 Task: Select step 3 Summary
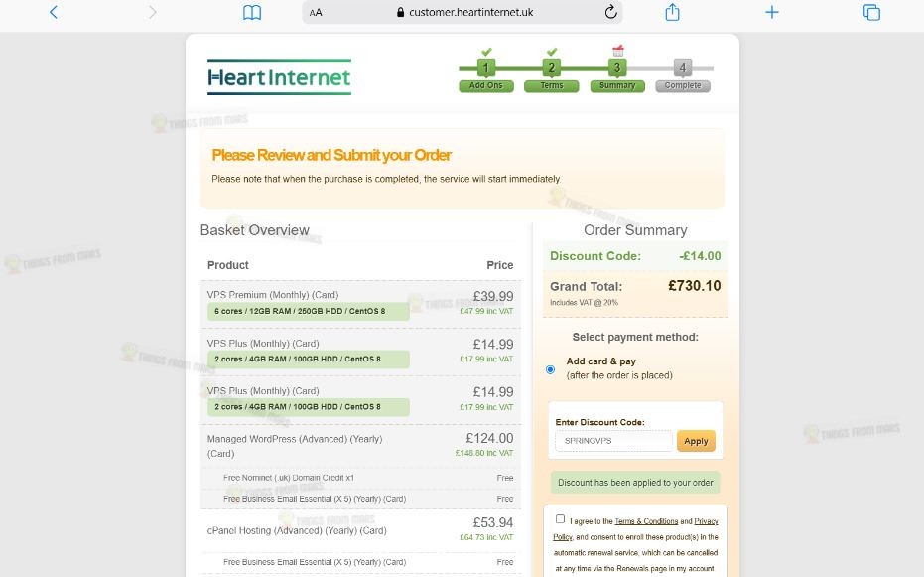click(x=617, y=75)
